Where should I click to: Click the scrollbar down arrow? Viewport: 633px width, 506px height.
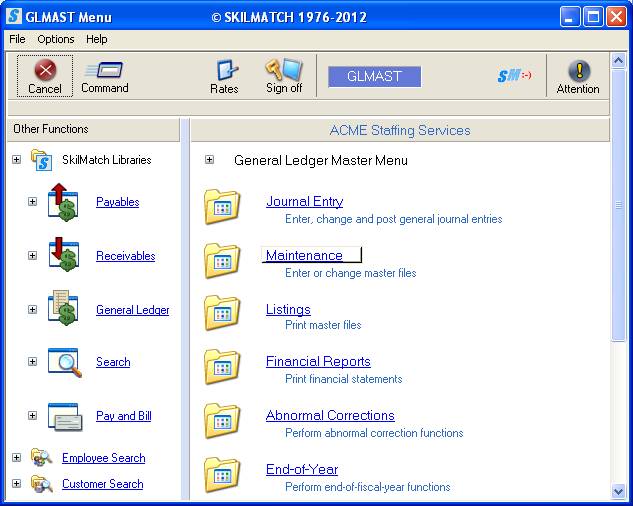[618, 491]
